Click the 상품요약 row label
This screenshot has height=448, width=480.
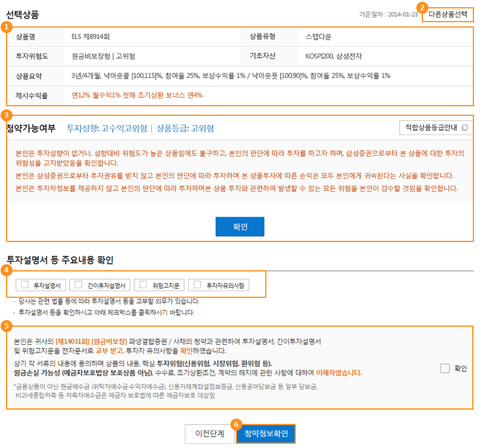point(29,76)
